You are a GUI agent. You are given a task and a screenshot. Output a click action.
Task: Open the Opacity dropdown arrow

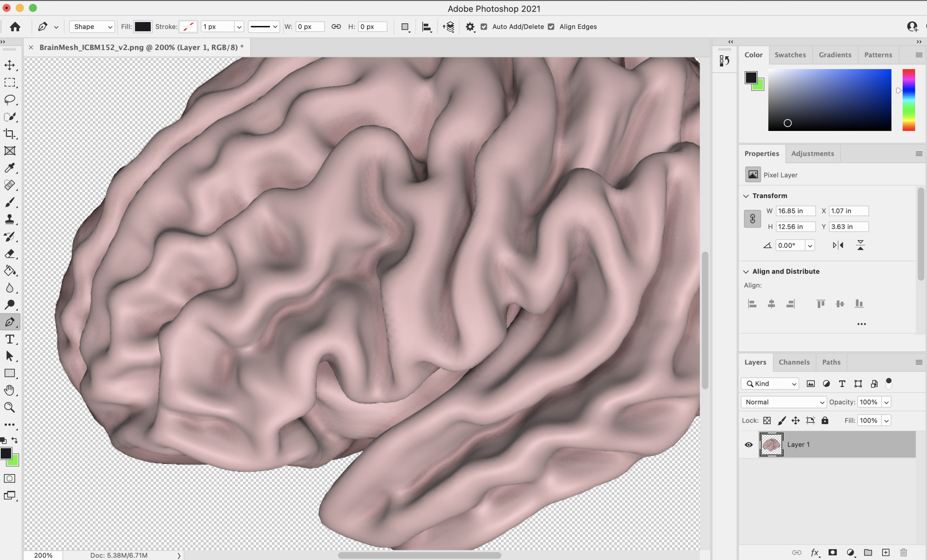tap(886, 402)
